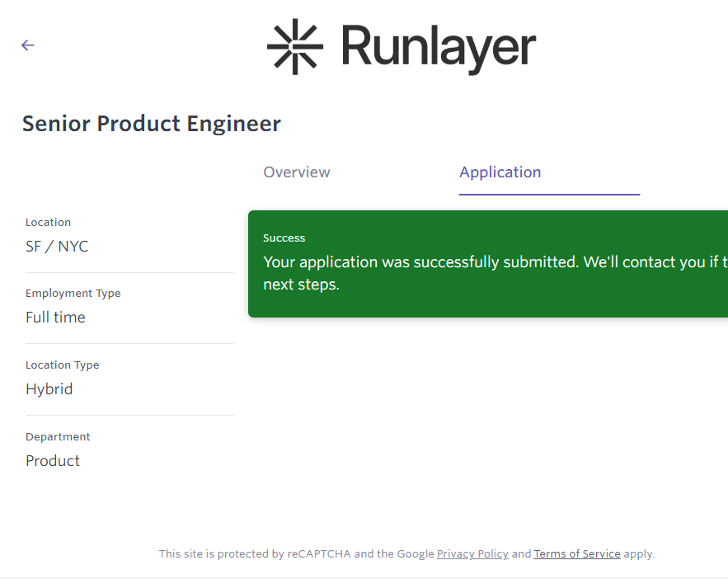The width and height of the screenshot is (728, 579).
Task: Click the Success label in banner
Action: coord(284,238)
